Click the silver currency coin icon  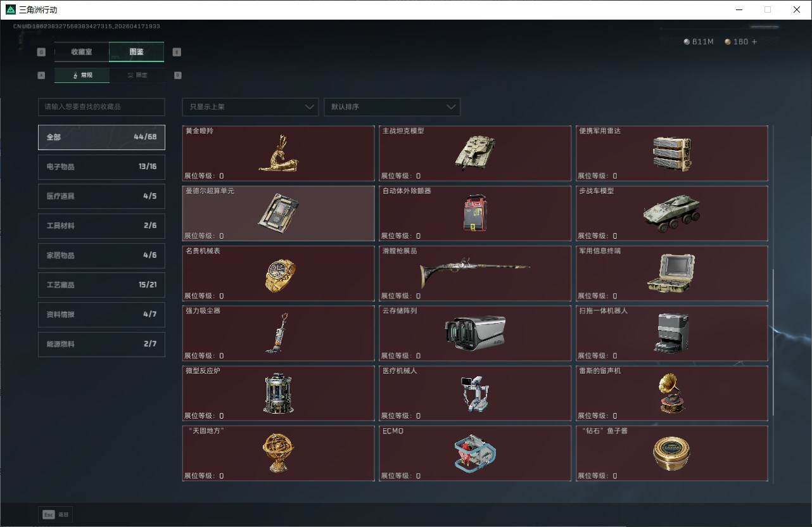point(687,42)
